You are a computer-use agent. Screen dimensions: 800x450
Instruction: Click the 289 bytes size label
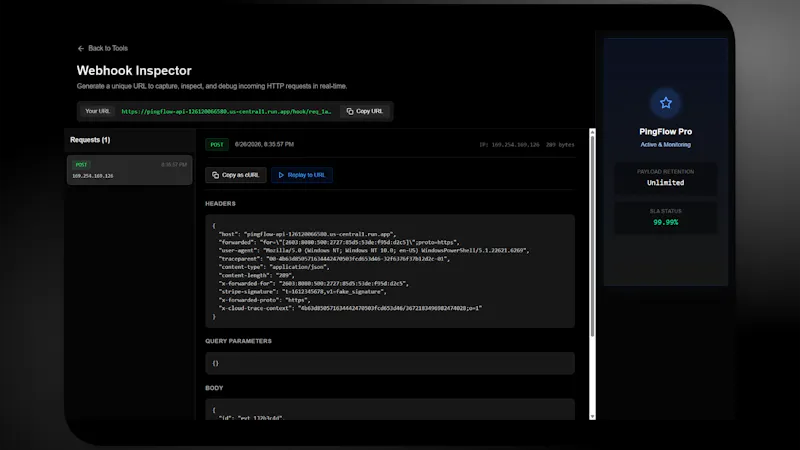[x=560, y=145]
